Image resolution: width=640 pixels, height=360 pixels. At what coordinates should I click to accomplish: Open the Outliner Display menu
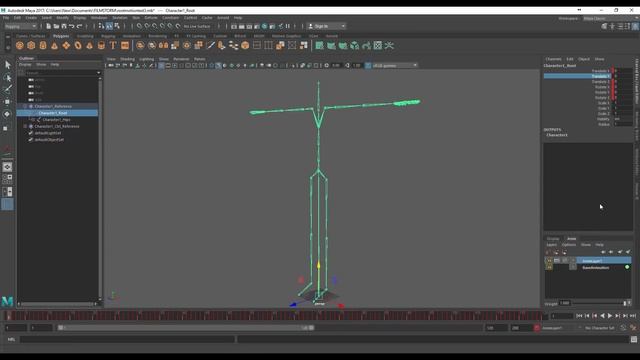25,64
